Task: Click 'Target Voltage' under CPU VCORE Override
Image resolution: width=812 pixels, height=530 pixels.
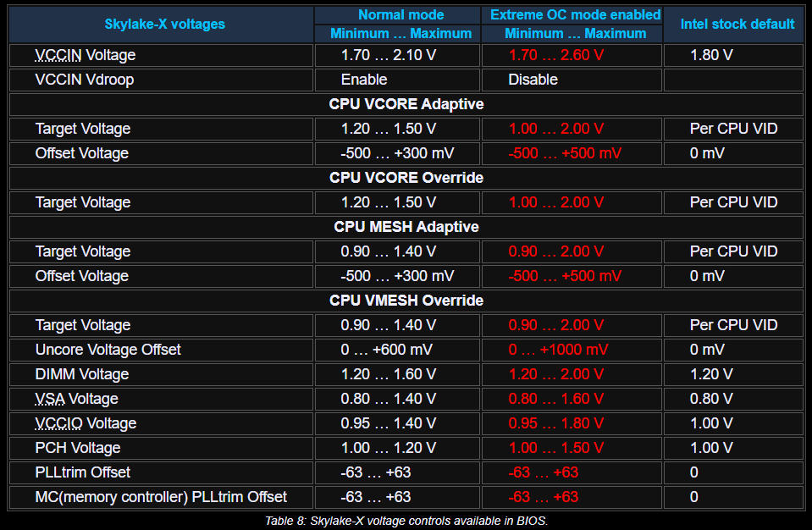Action: 83,202
